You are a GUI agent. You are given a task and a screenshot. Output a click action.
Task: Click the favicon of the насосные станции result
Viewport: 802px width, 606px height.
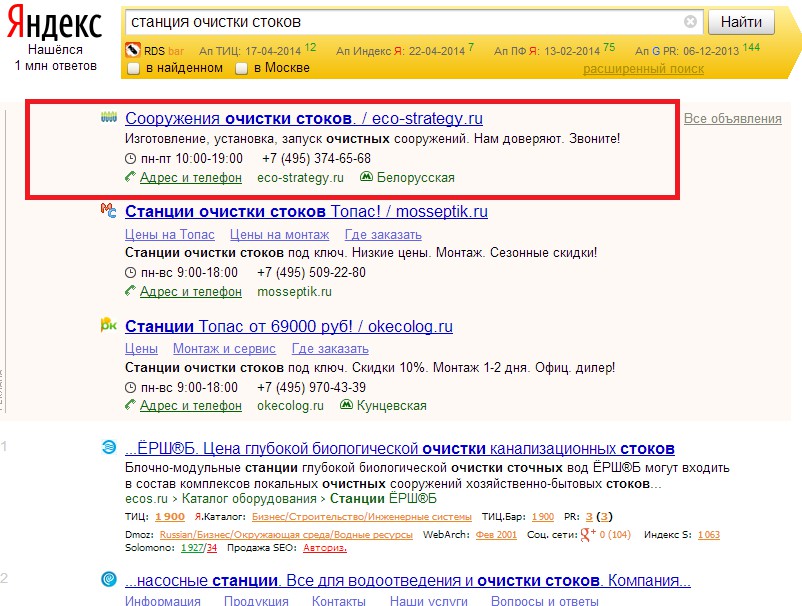[108, 579]
